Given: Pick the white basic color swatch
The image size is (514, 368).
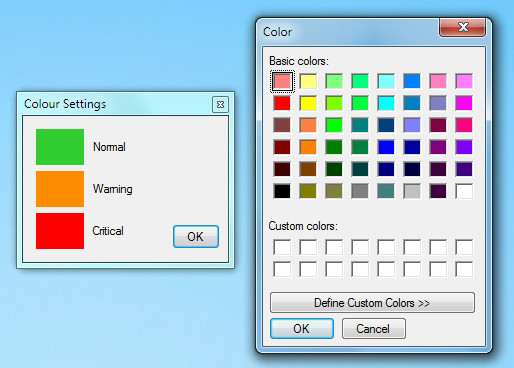Looking at the screenshot, I should click(464, 191).
